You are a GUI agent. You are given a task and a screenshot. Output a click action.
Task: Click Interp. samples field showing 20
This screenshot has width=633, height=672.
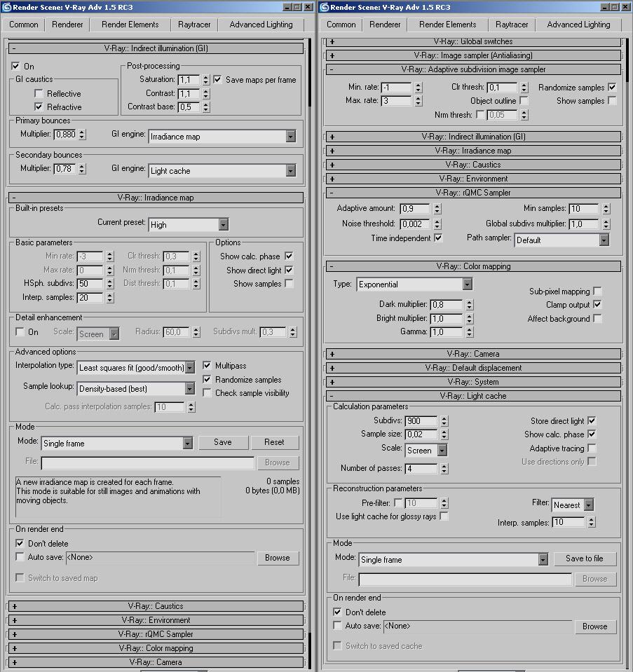[x=90, y=297]
